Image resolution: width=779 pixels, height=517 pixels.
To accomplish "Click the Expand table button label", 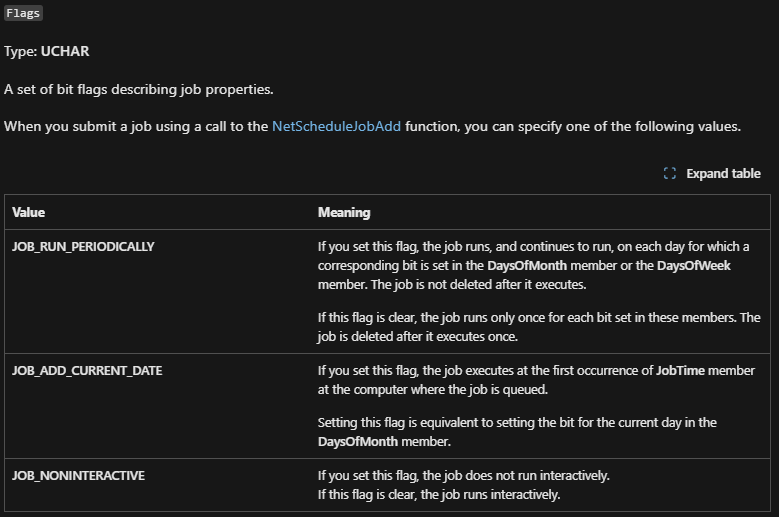I will 723,174.
